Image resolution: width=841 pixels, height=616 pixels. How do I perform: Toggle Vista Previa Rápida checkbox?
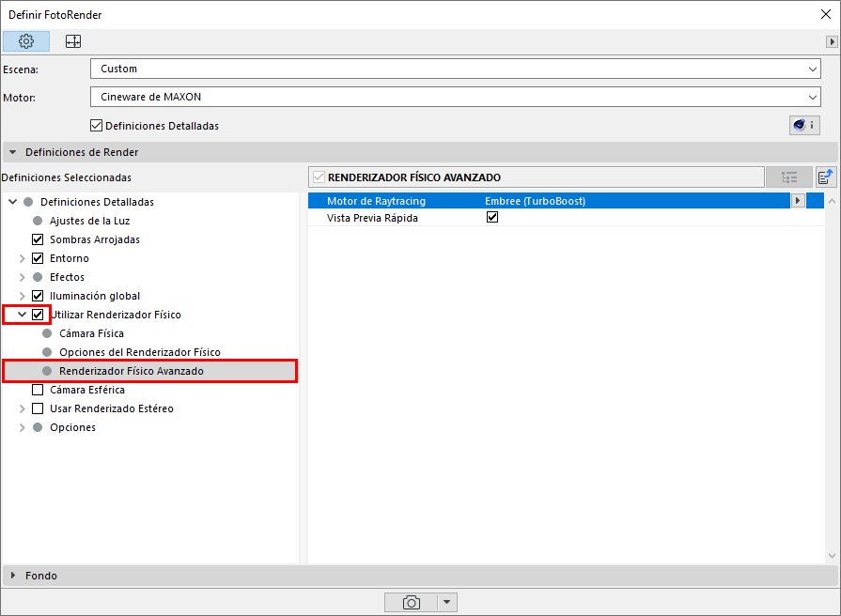pyautogui.click(x=491, y=217)
